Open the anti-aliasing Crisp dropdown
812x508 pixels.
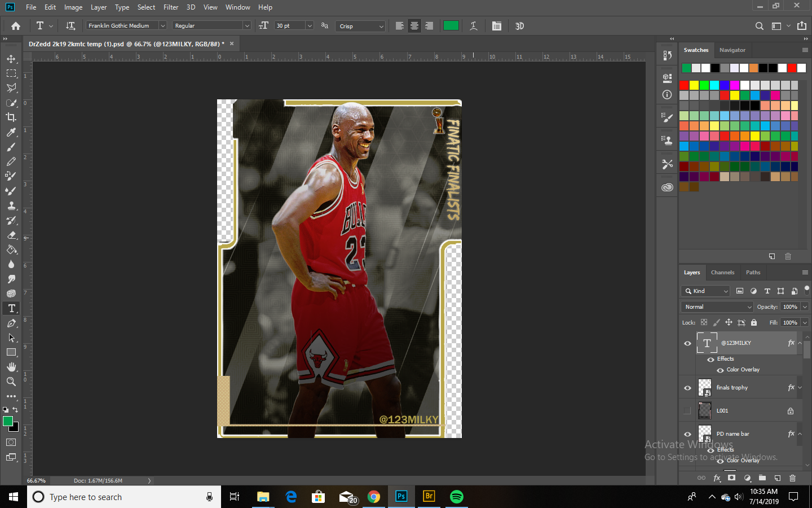point(361,26)
